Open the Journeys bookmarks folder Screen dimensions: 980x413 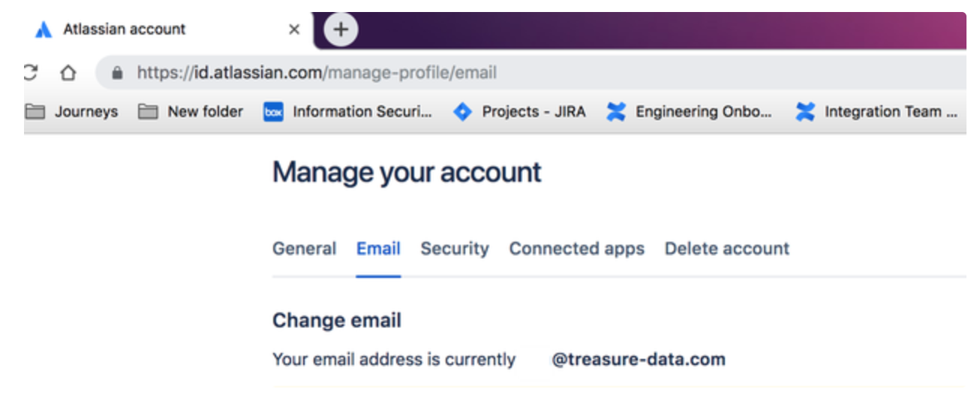point(72,112)
